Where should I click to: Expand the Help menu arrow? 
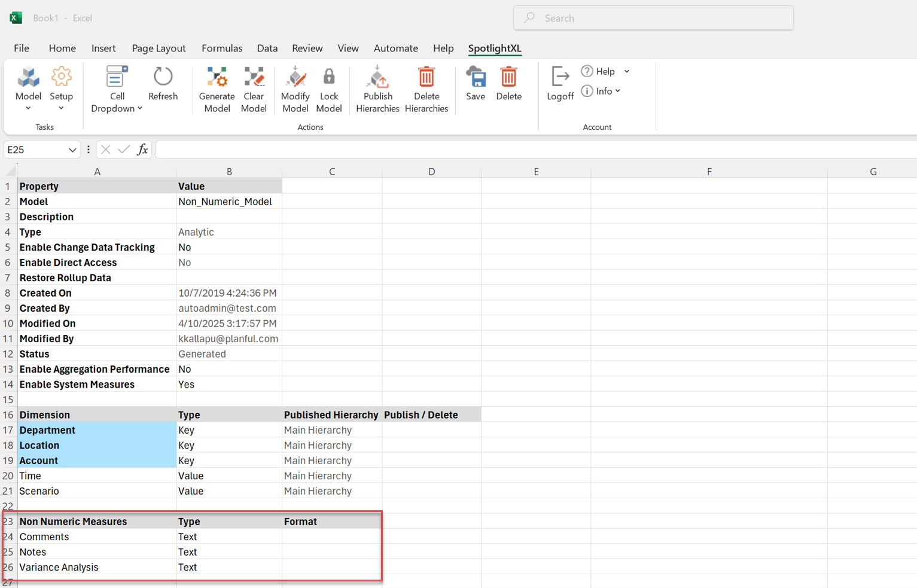[627, 71]
